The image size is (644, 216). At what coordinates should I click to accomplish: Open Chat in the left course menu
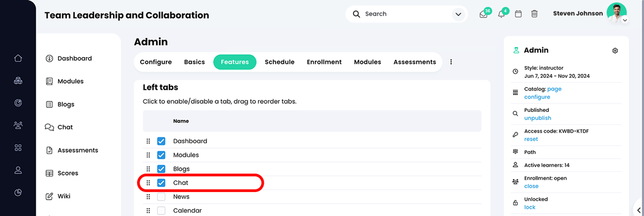click(x=59, y=128)
